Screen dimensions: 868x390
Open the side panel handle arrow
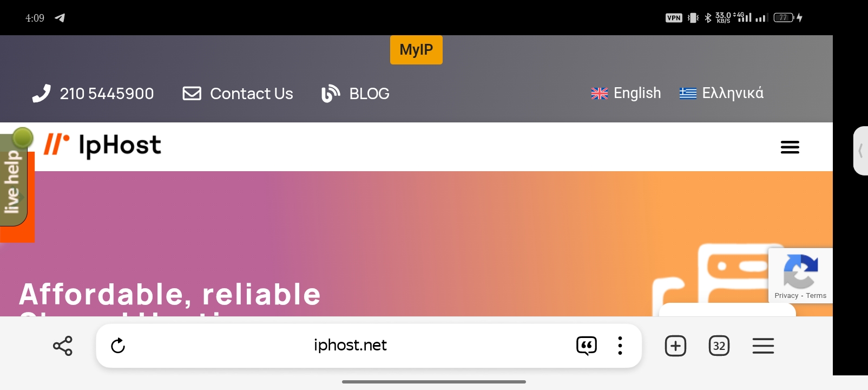pyautogui.click(x=860, y=151)
